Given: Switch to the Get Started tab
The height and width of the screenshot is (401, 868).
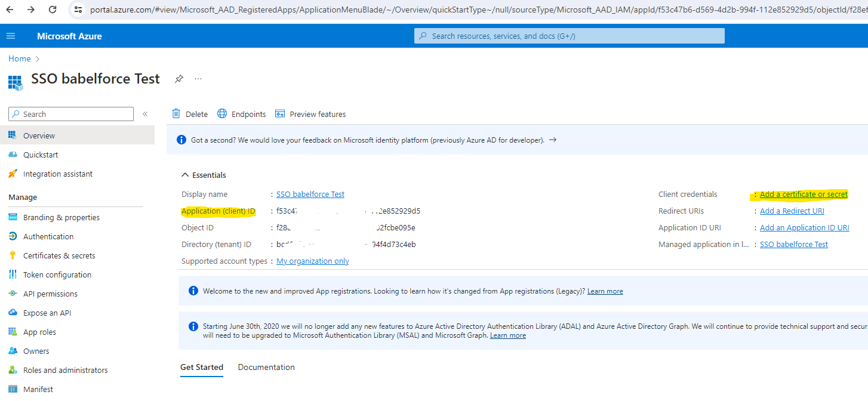Looking at the screenshot, I should click(x=202, y=367).
